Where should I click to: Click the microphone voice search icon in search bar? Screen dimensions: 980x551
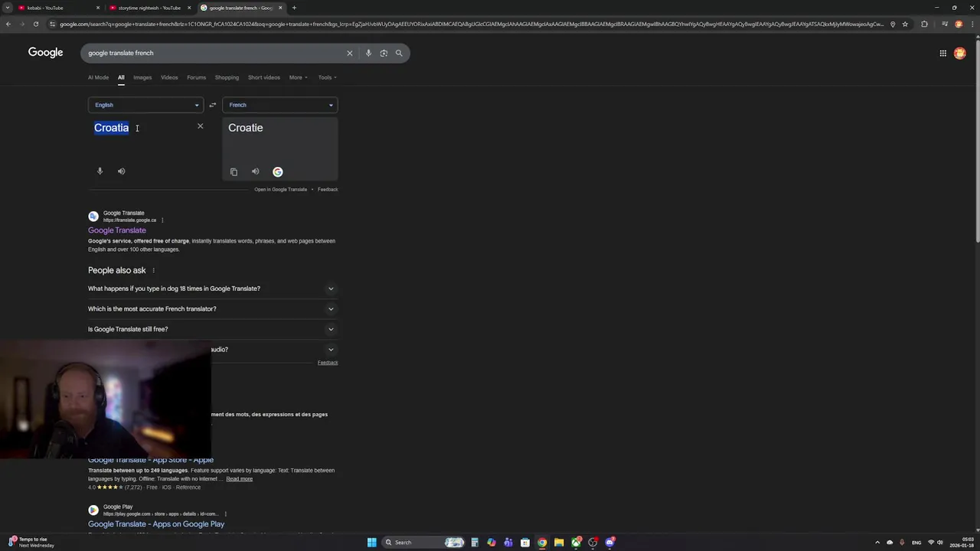(368, 53)
